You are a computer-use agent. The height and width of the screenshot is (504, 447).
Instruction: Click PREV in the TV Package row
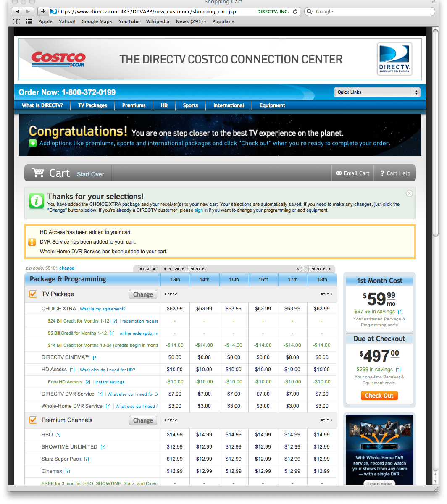pos(171,294)
